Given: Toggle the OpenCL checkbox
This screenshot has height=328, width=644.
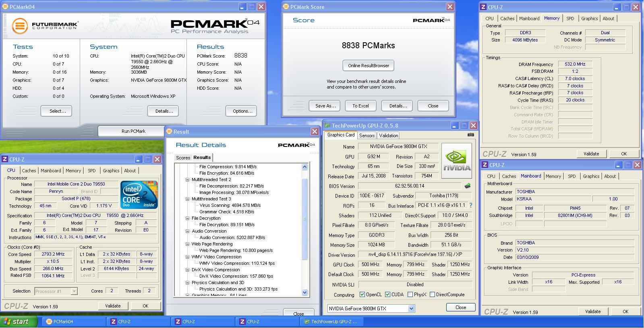Looking at the screenshot, I should [x=362, y=295].
